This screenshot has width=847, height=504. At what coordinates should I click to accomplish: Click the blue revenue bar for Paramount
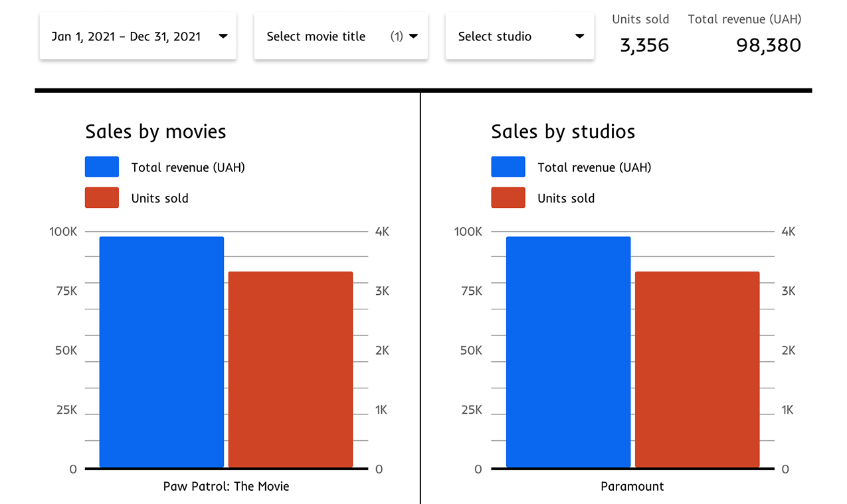pyautogui.click(x=568, y=352)
